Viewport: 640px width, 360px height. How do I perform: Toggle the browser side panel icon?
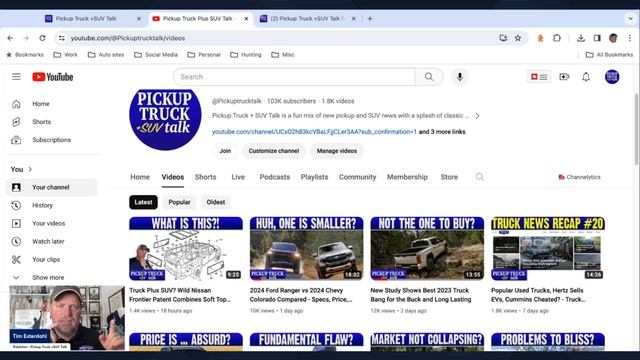597,38
